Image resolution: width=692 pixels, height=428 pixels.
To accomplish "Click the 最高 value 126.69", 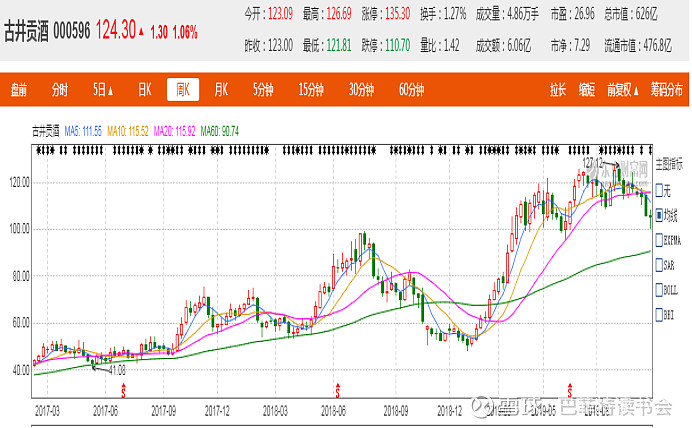I will click(x=339, y=14).
